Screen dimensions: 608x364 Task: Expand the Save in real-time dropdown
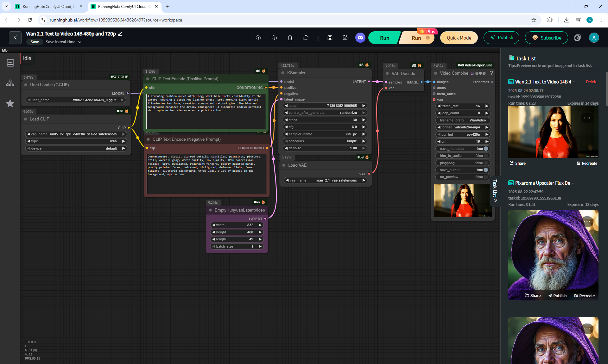click(x=80, y=42)
